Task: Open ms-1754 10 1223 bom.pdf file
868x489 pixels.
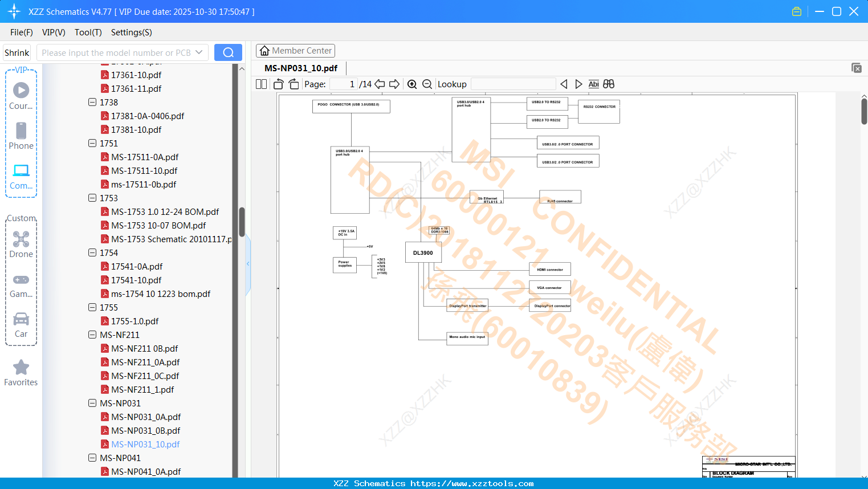Action: [x=161, y=294]
